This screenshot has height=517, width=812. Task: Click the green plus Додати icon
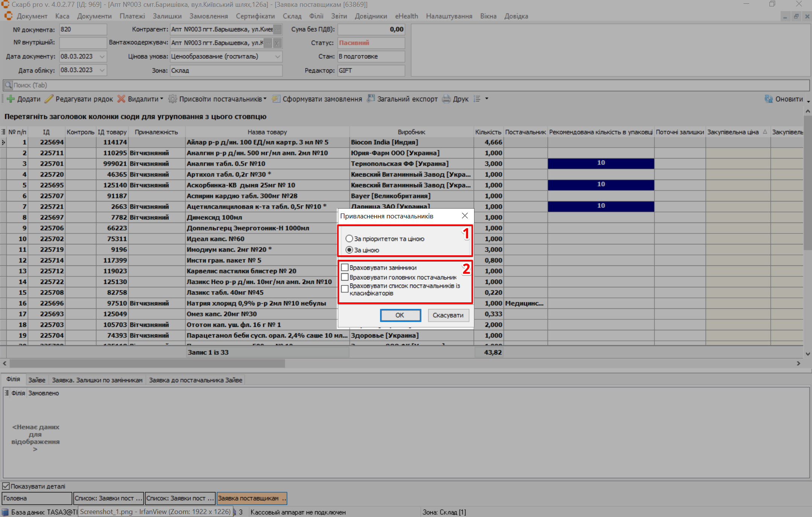coord(11,99)
